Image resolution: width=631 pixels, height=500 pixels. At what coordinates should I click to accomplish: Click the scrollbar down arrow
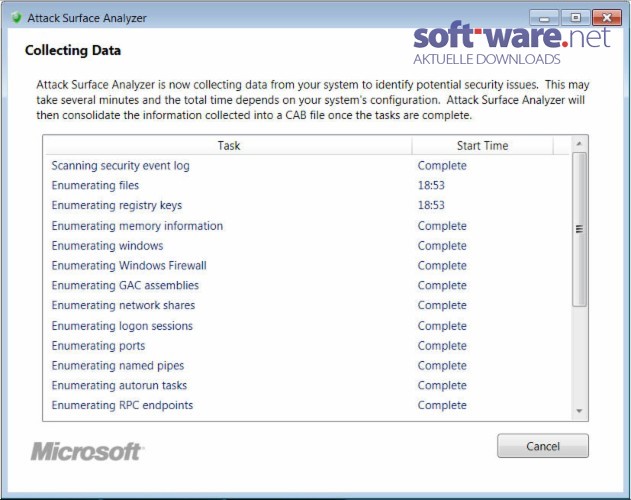click(579, 411)
